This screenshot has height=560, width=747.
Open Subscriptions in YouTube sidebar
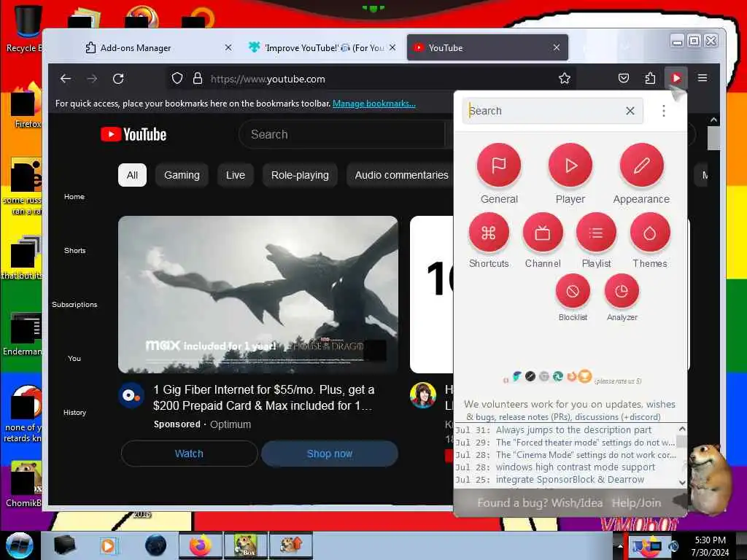[74, 304]
